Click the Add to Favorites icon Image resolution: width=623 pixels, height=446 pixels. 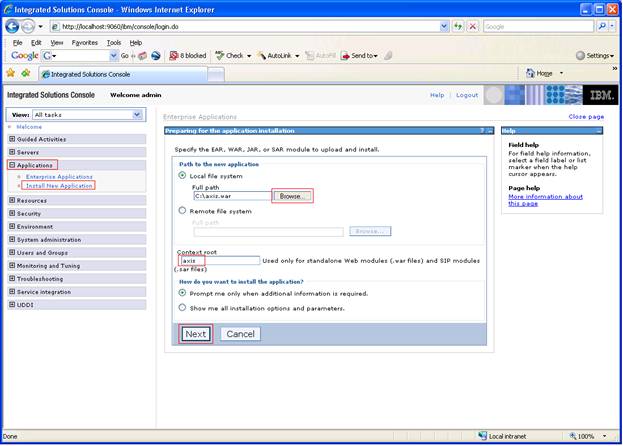click(x=26, y=73)
